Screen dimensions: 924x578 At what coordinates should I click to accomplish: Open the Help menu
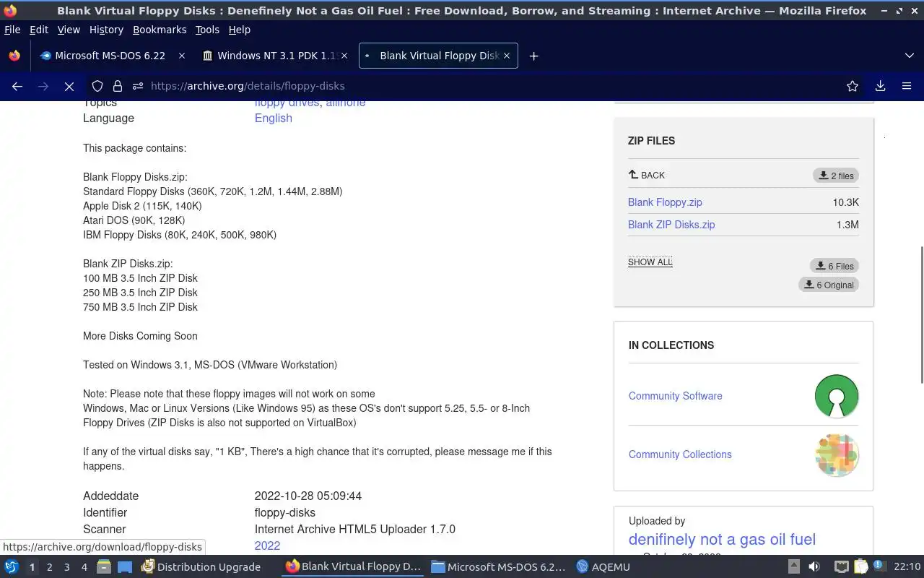tap(240, 30)
